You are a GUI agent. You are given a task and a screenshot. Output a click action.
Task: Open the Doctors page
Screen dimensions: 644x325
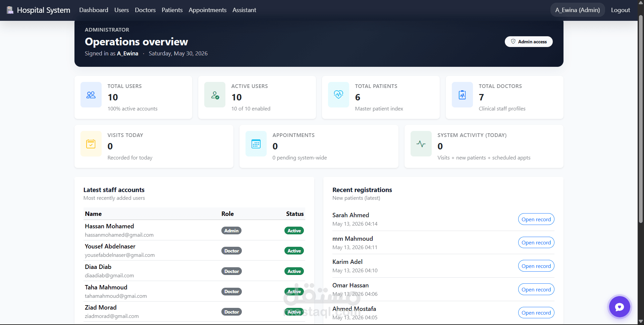point(145,10)
